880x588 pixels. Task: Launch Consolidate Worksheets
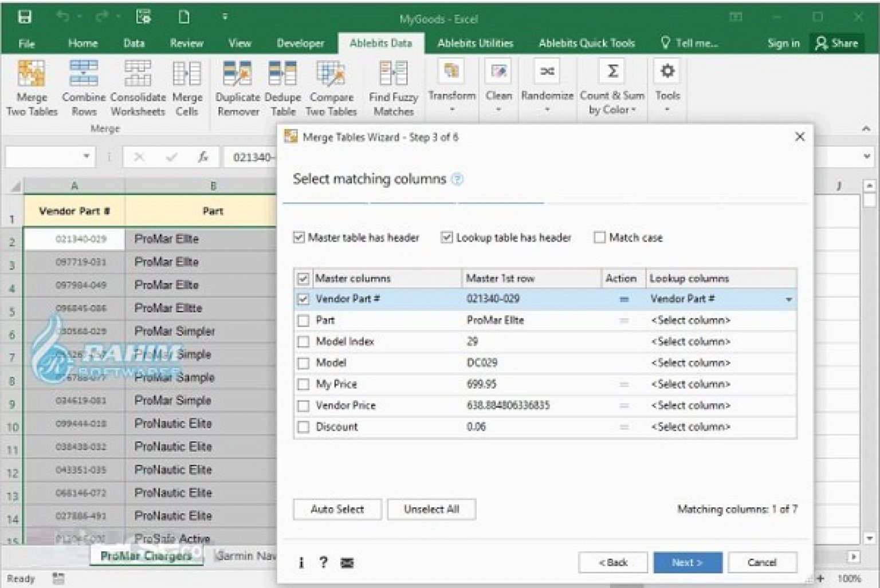click(137, 86)
